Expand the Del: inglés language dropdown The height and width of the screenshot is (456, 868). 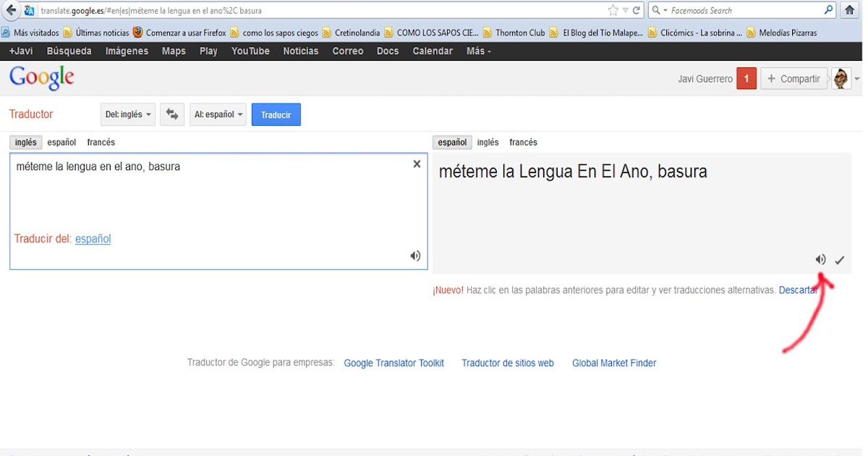[128, 114]
